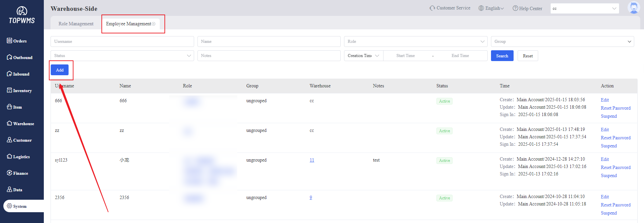Viewport: 644px width, 223px height.
Task: Open the Inventory sidebar icon
Action: 9,90
